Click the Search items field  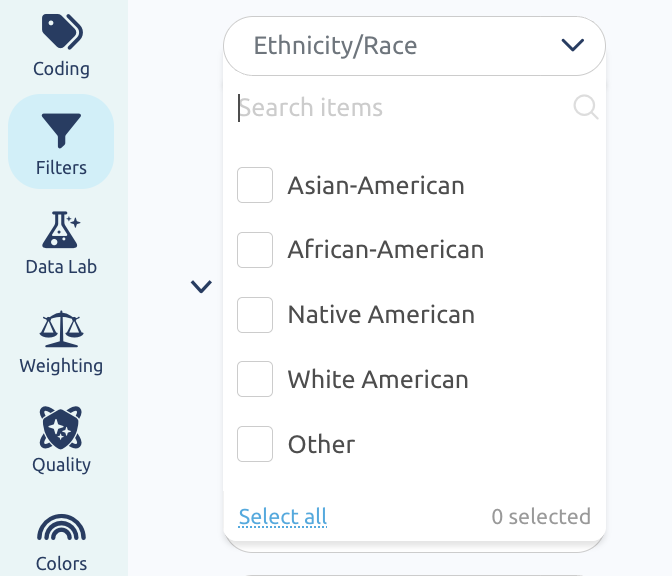[x=405, y=107]
